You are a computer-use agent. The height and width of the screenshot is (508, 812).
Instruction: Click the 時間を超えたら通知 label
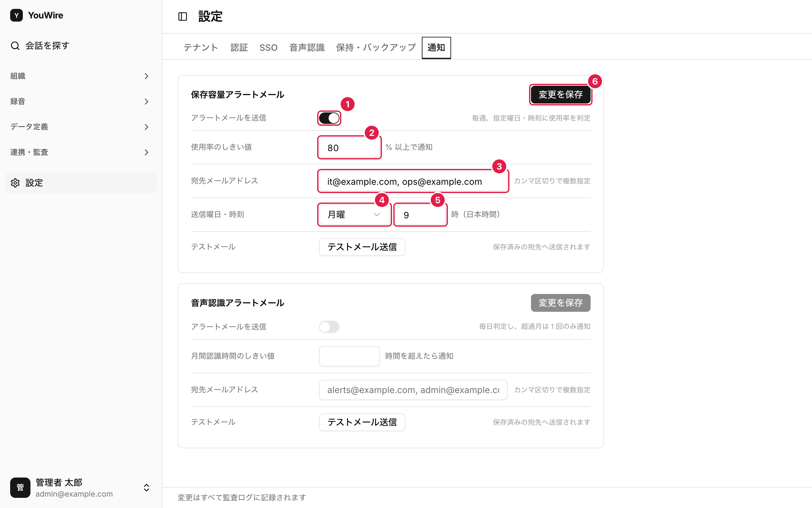419,356
